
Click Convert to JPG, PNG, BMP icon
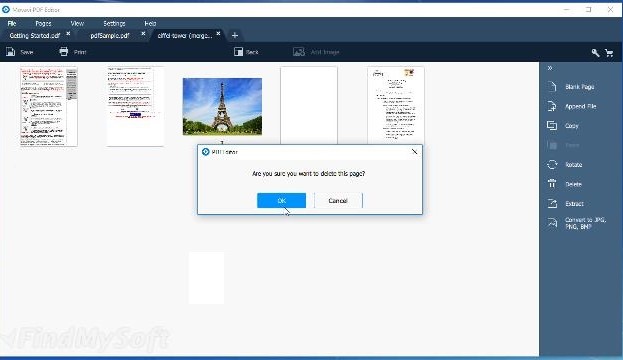[x=552, y=223]
